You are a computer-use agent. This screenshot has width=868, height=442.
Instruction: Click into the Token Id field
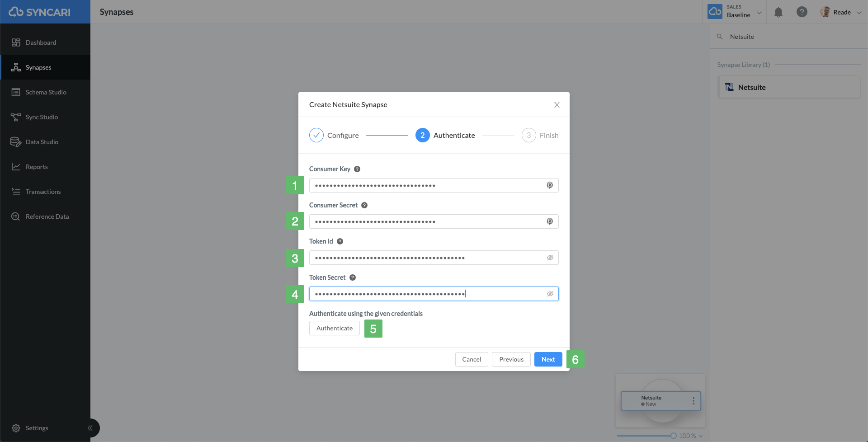(434, 258)
